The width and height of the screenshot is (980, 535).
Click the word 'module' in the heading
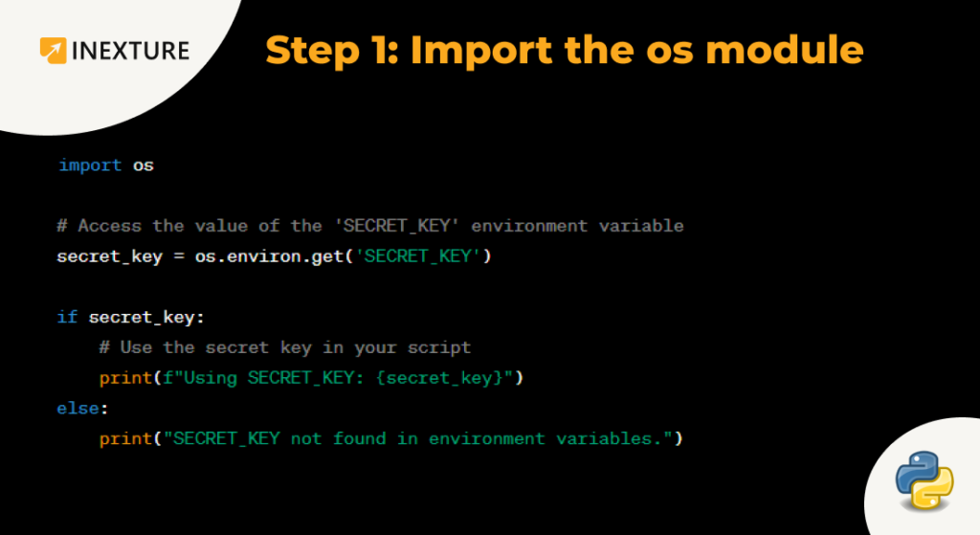785,50
